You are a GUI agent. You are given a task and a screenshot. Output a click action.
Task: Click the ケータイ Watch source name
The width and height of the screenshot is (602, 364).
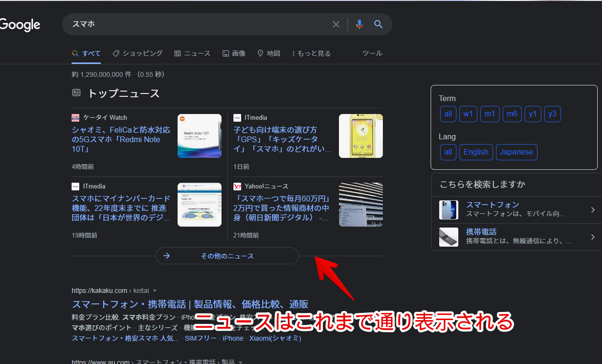[x=105, y=117]
